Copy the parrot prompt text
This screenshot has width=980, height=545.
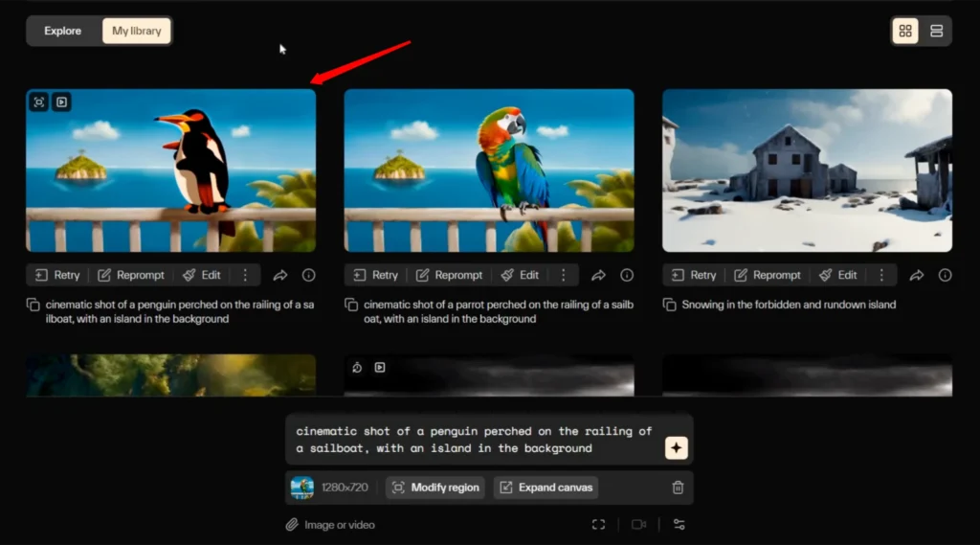351,305
